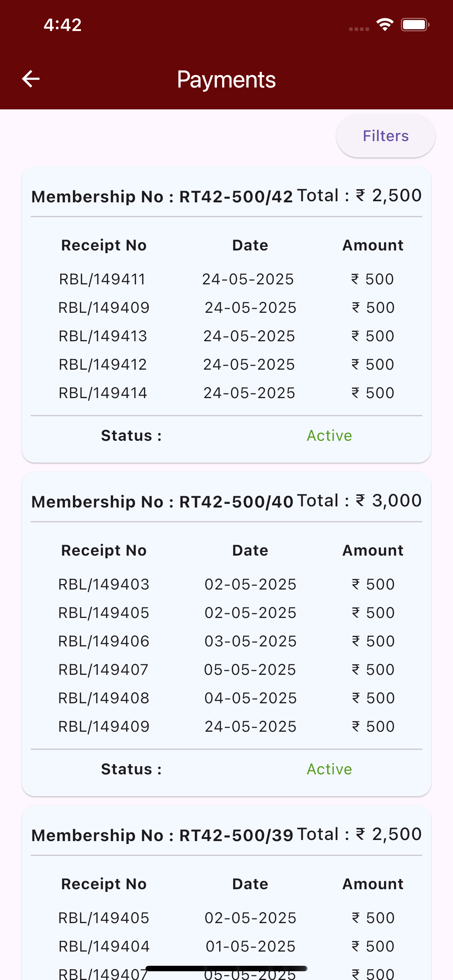Image resolution: width=453 pixels, height=980 pixels.
Task: Tap the clock showing 4:42
Action: tap(62, 25)
